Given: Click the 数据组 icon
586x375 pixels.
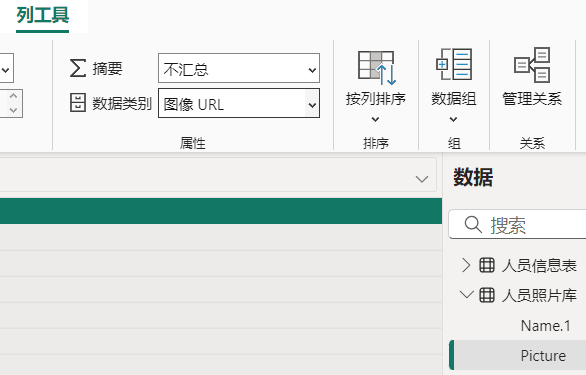Looking at the screenshot, I should point(454,64).
